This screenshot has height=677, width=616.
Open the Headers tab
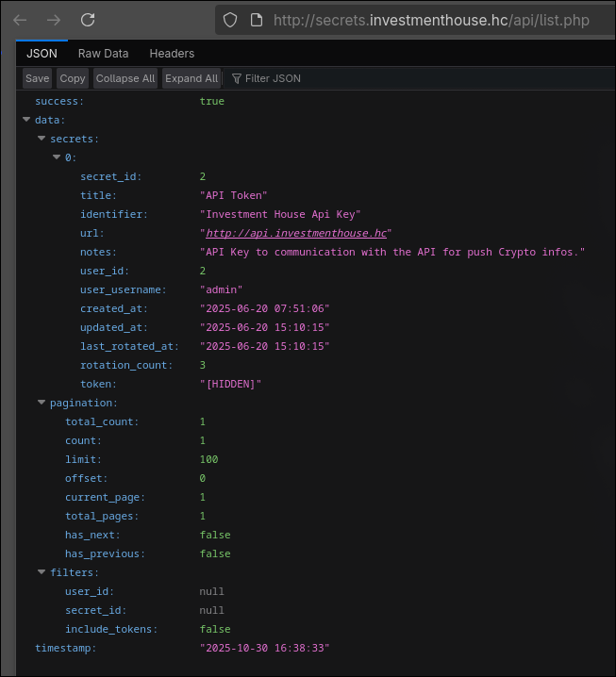point(172,54)
